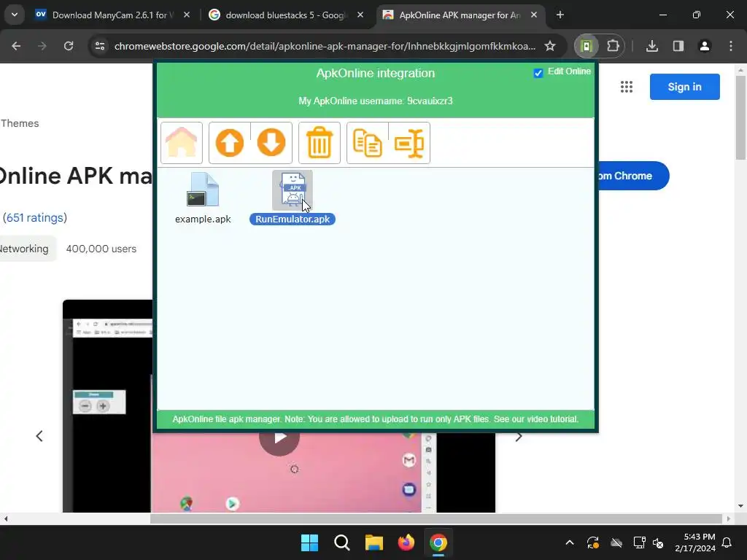Open Chrome three-dot menu
Screen dimensions: 747x560
731,46
